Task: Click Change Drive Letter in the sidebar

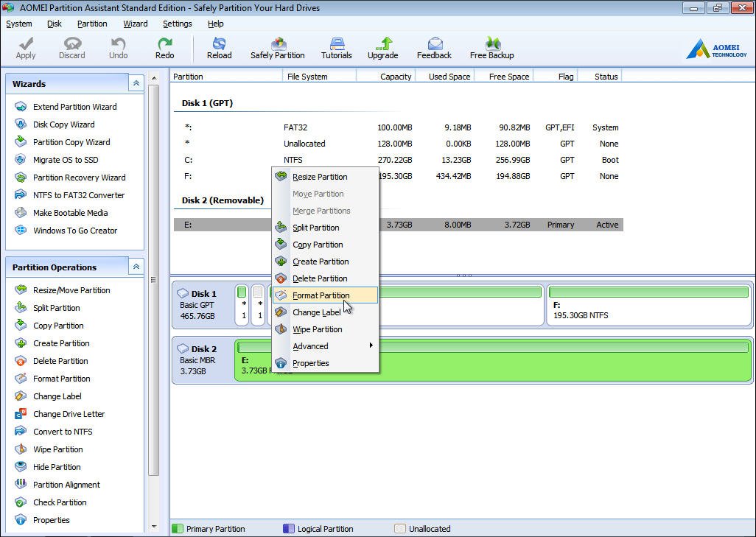Action: 69,414
